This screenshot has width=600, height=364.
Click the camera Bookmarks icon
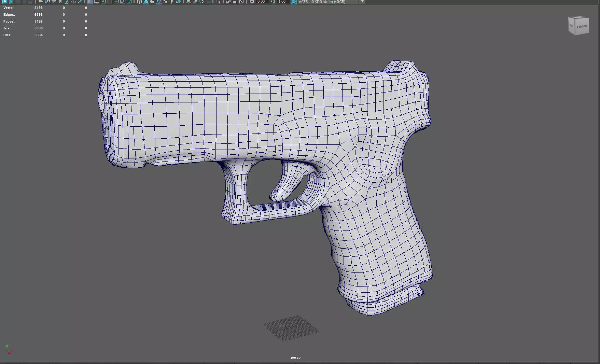(60, 2)
